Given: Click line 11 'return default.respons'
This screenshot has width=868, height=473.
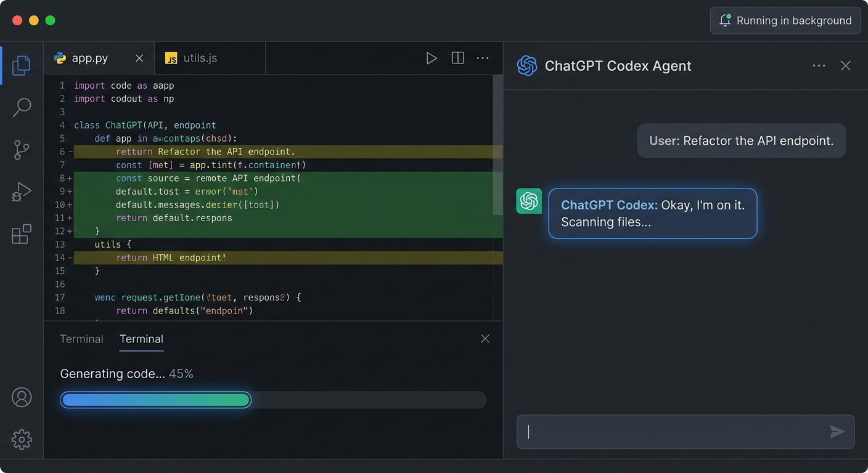Looking at the screenshot, I should pos(174,218).
